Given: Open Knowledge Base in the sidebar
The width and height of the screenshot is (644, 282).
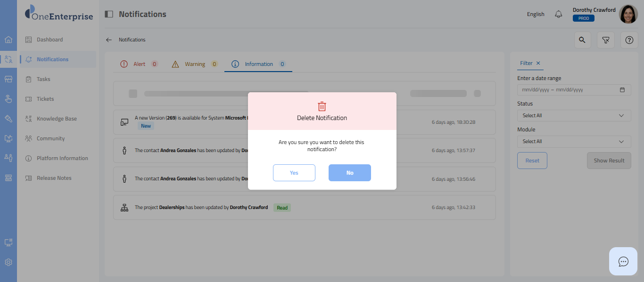Looking at the screenshot, I should 57,119.
